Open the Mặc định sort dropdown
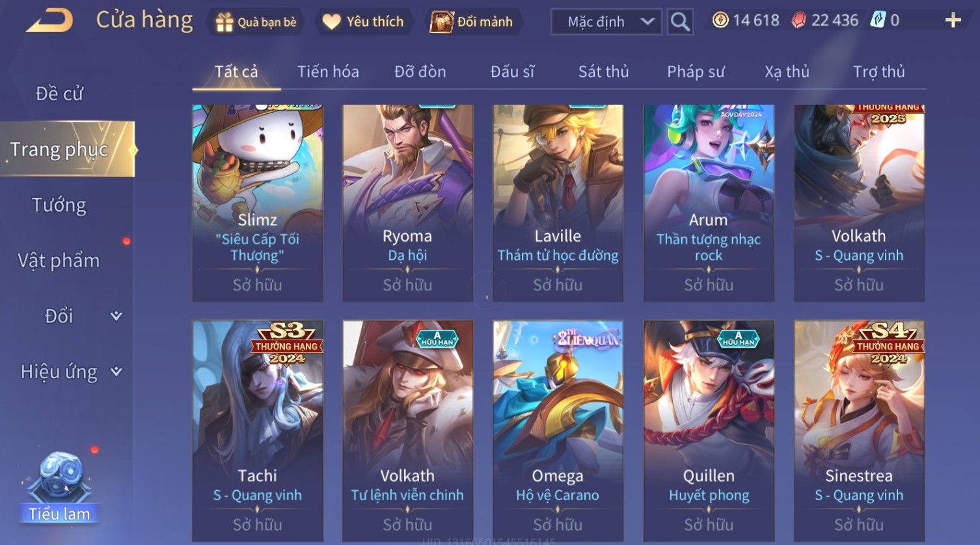The height and width of the screenshot is (545, 980). pos(606,21)
